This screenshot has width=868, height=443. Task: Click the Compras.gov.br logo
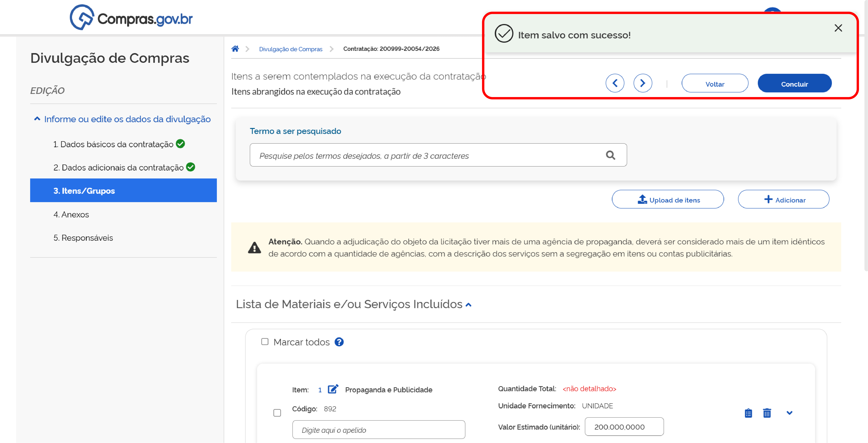coord(131,18)
